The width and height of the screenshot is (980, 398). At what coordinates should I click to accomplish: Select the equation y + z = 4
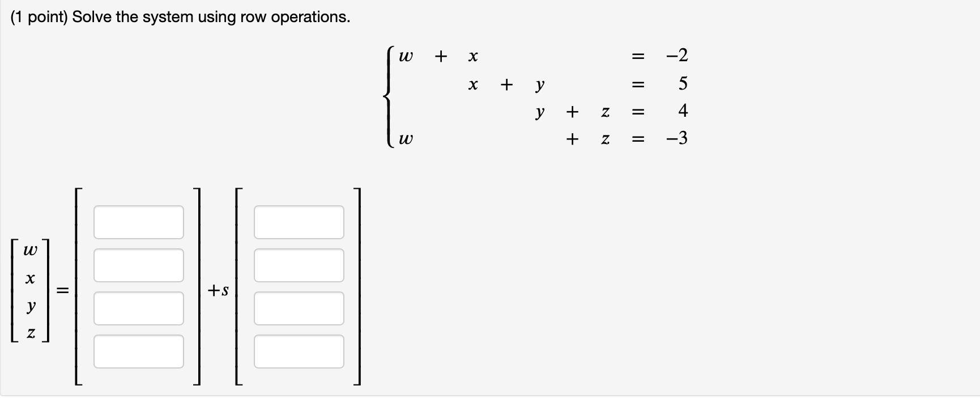[600, 112]
